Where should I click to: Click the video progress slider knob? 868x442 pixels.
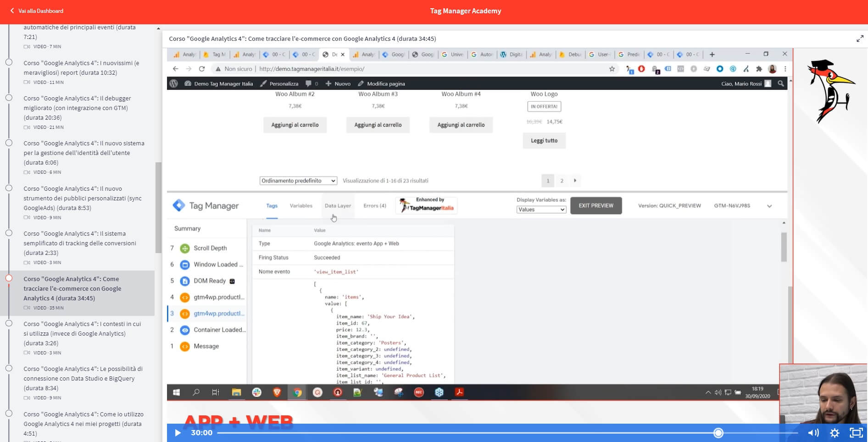(718, 432)
